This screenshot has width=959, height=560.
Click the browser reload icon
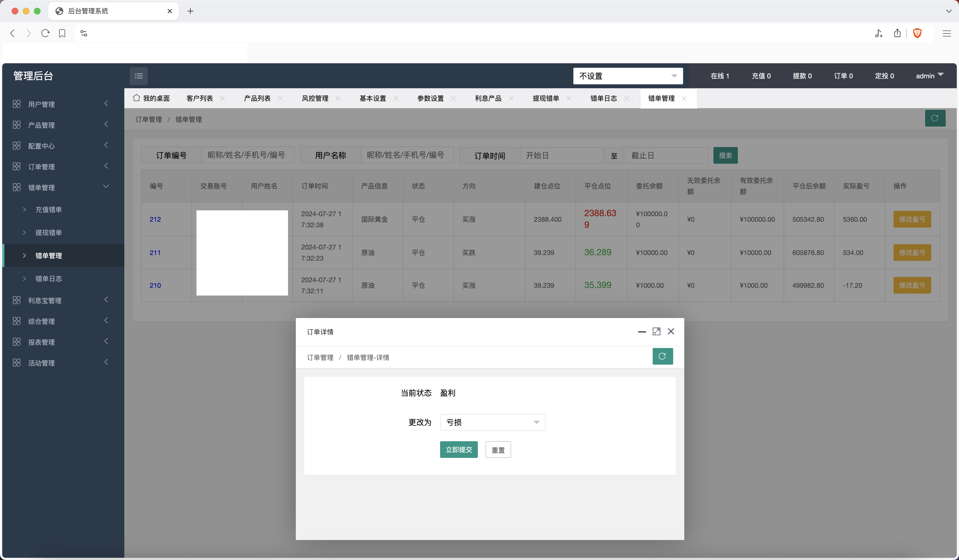click(x=45, y=33)
